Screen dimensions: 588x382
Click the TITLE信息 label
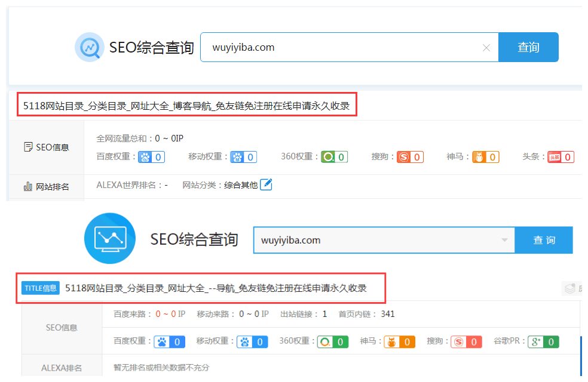point(41,288)
